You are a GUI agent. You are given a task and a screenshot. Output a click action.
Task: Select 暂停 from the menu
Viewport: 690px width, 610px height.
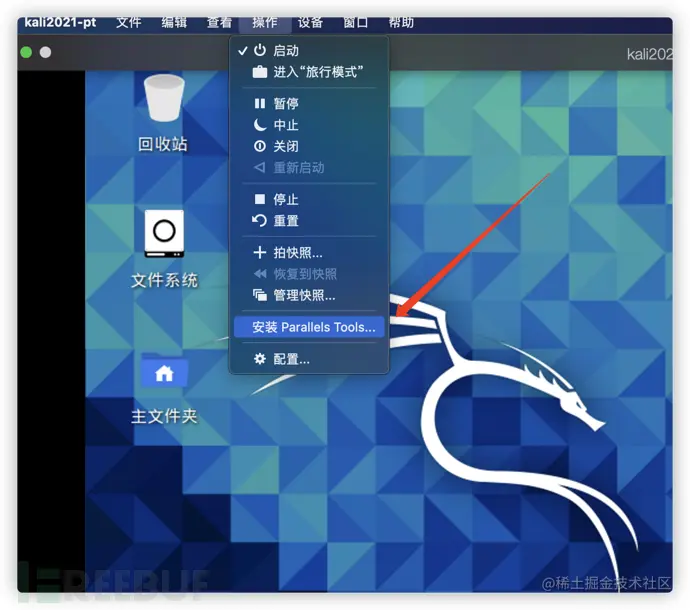click(309, 103)
